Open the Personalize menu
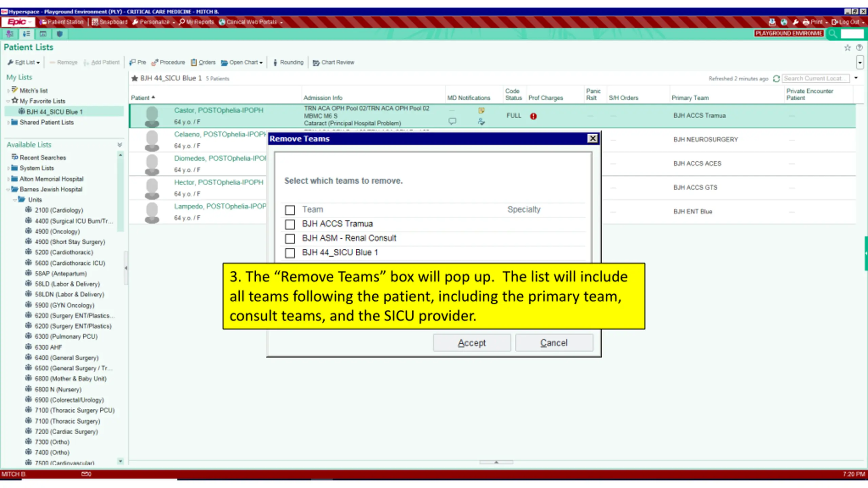 tap(153, 22)
